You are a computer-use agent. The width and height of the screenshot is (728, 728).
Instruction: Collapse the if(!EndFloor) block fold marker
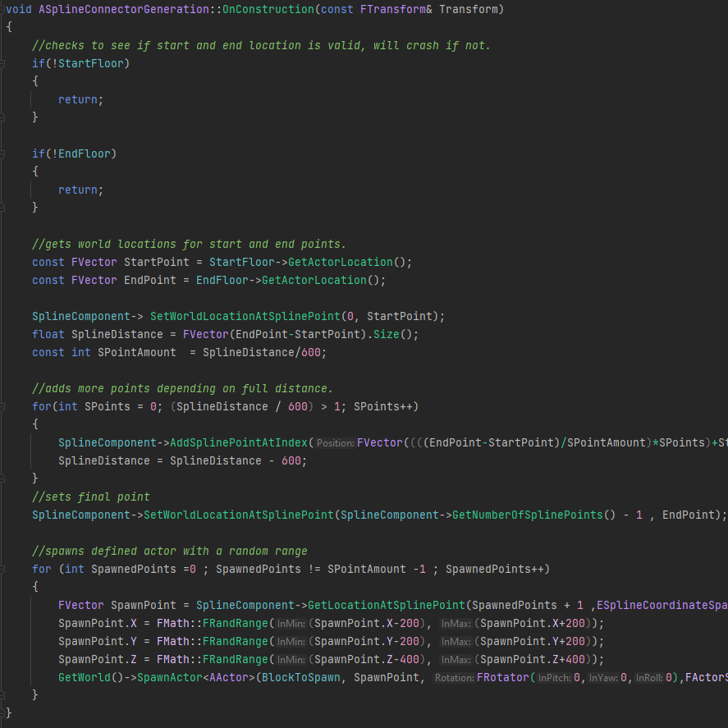[x=2, y=153]
